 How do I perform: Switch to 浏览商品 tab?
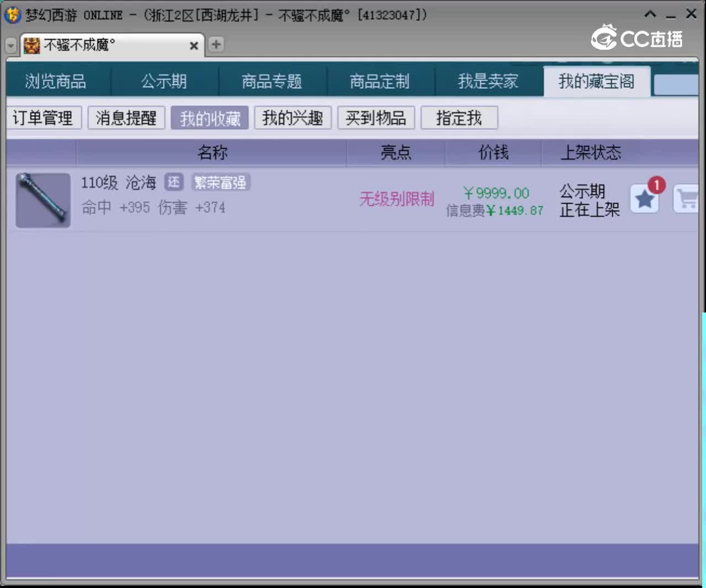click(56, 82)
